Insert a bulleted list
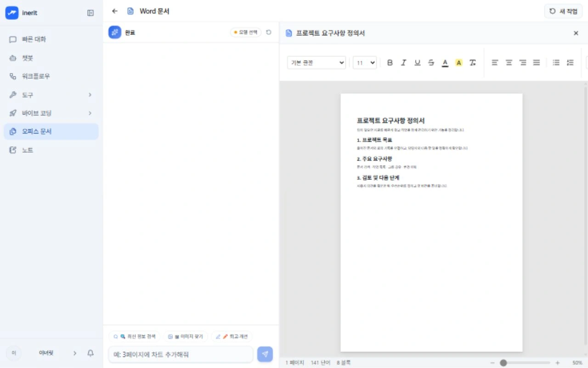 [x=556, y=63]
